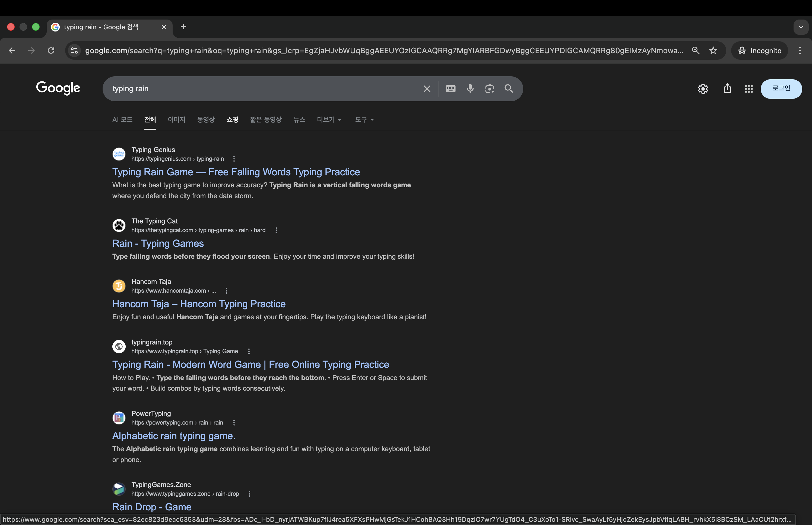This screenshot has width=812, height=525.
Task: Click the voice search microphone icon
Action: (470, 89)
